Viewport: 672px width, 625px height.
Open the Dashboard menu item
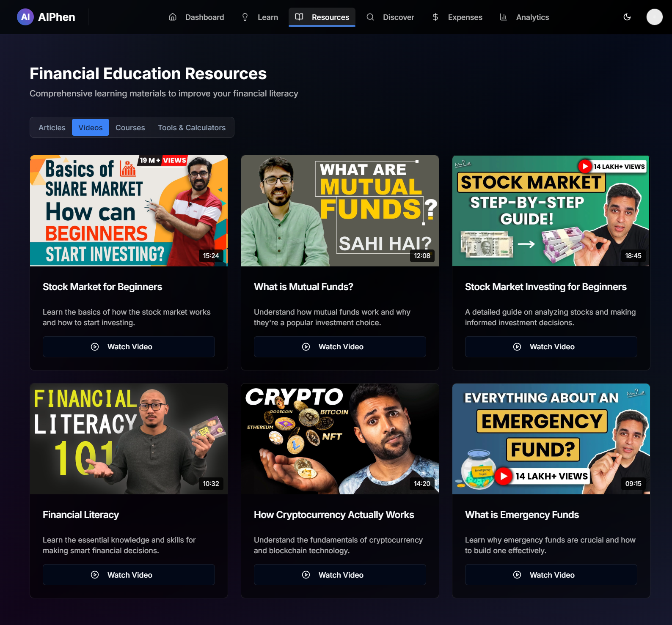pos(196,17)
